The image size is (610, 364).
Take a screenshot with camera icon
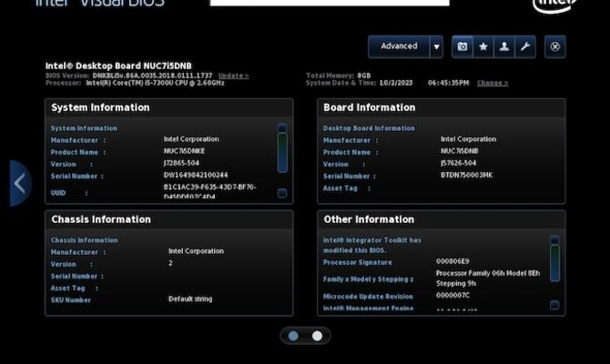tap(463, 46)
